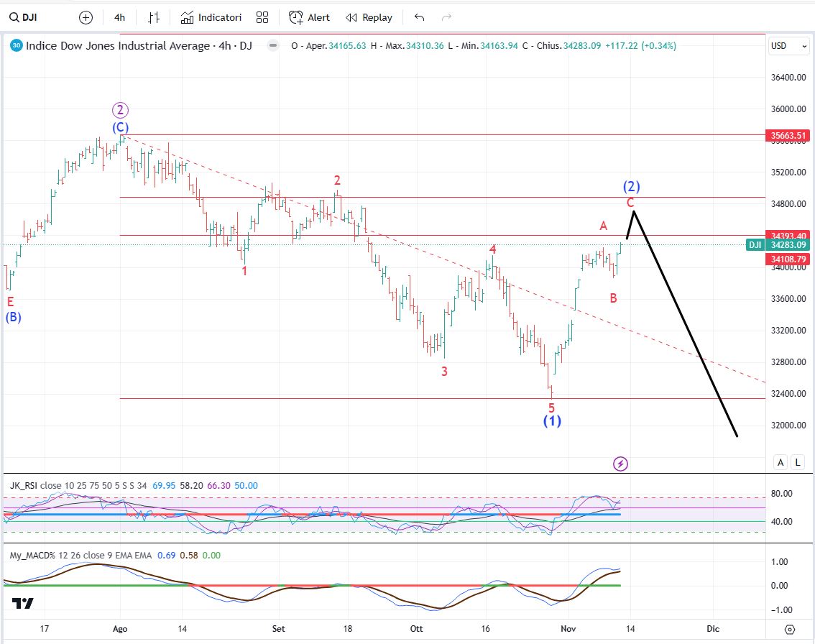Select the blue (C) wave label
This screenshot has height=644, width=815.
(x=121, y=127)
